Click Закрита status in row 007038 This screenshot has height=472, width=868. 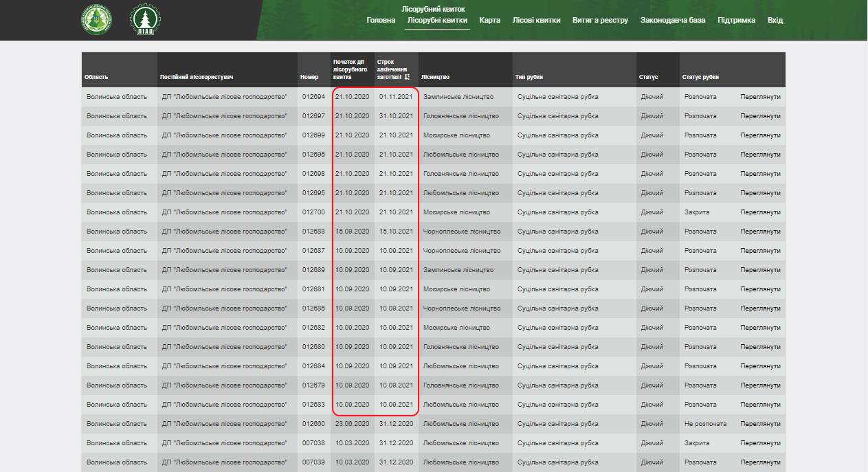click(697, 443)
